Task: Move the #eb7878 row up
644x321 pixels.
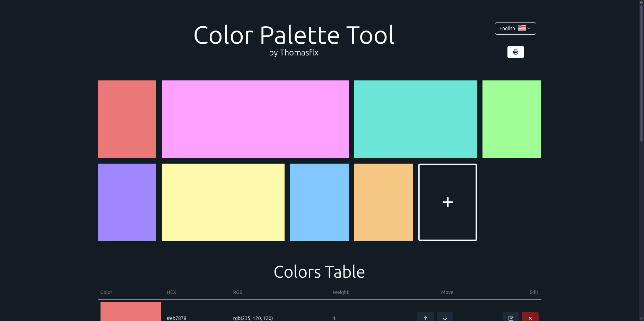Action: pos(425,317)
